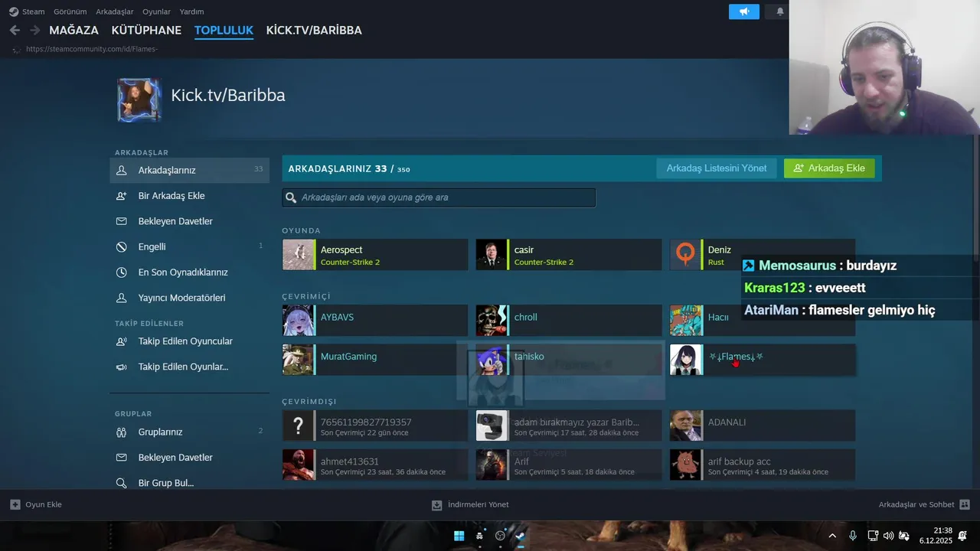This screenshot has height=551, width=980.
Task: Switch to the KÜTÜPHANE tab
Action: pyautogui.click(x=146, y=31)
